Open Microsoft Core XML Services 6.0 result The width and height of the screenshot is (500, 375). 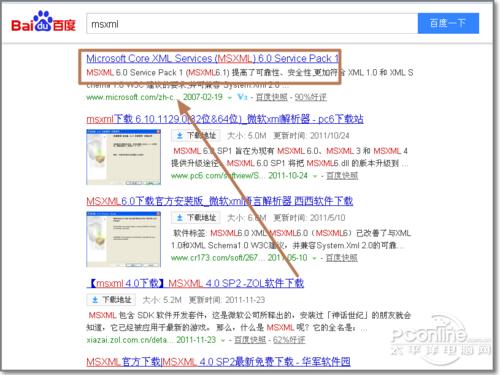(212, 59)
